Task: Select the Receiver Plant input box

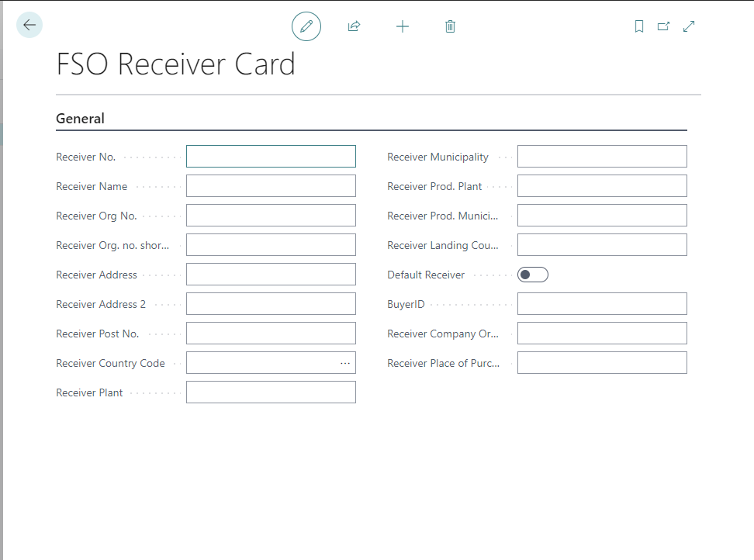Action: (271, 392)
